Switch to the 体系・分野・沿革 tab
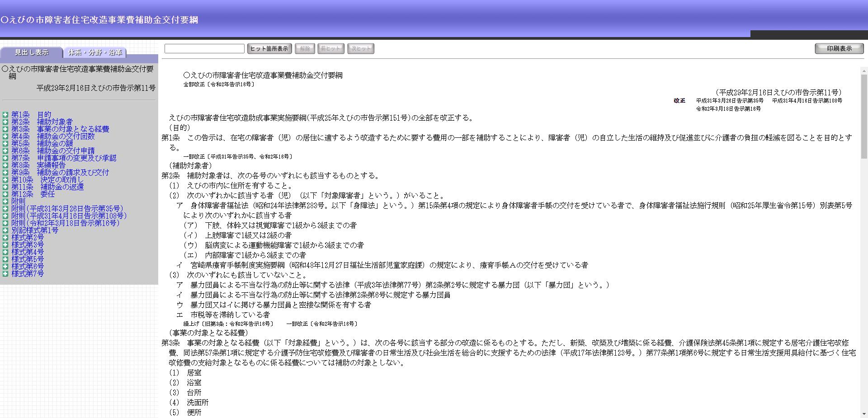Viewport: 868px width, 418px height. coord(95,52)
